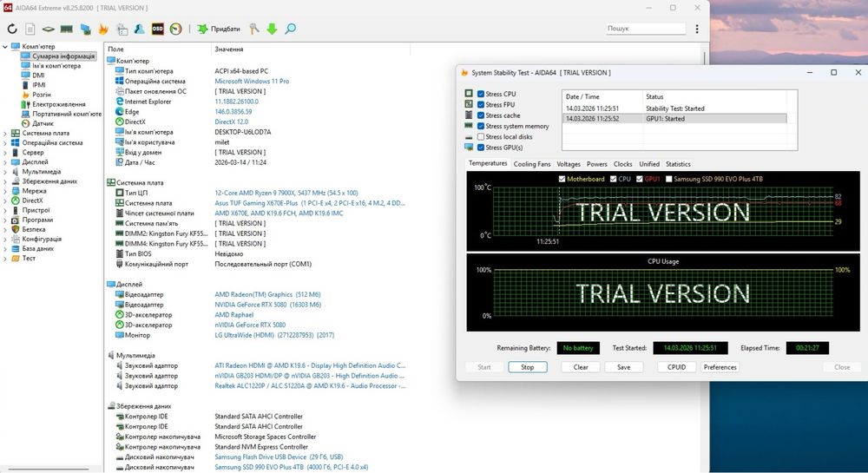868x473 pixels.
Task: Toggle the Stress FPU checkbox
Action: (x=481, y=104)
